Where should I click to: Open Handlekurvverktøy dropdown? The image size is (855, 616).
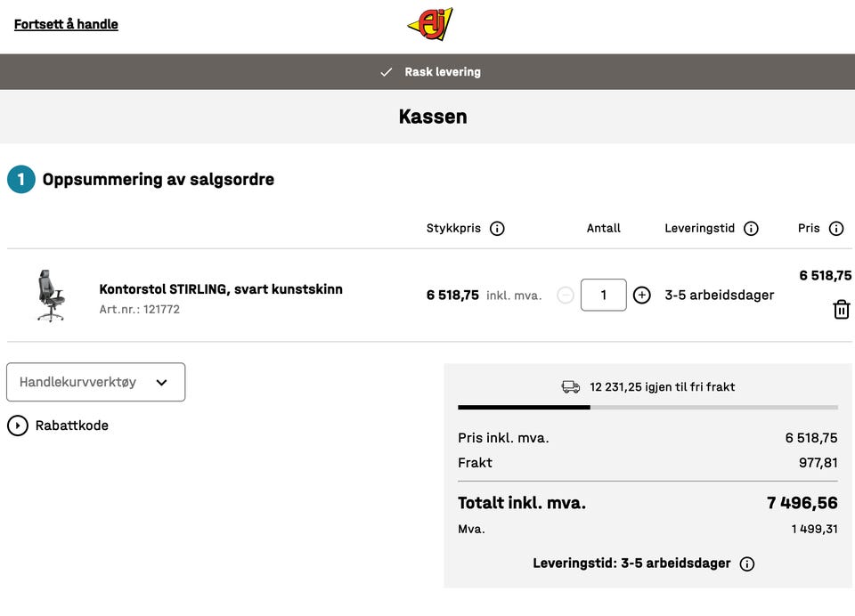pyautogui.click(x=95, y=382)
